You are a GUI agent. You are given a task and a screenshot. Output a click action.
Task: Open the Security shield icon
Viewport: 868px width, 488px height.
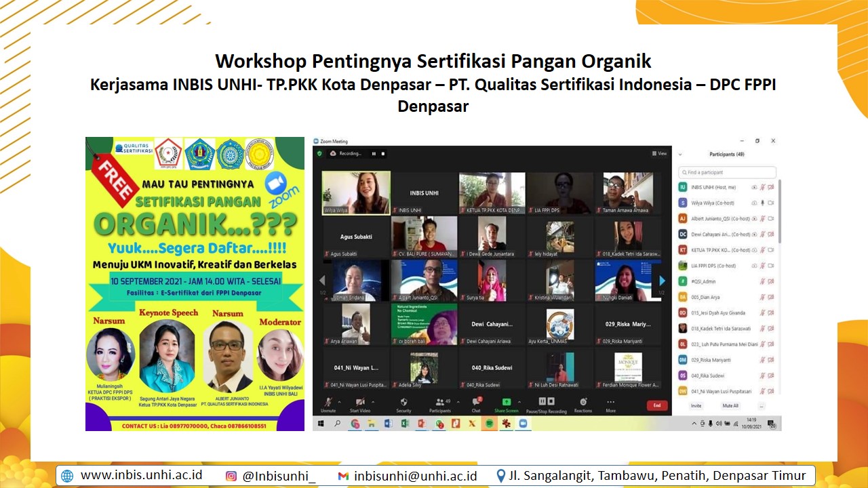[403, 402]
